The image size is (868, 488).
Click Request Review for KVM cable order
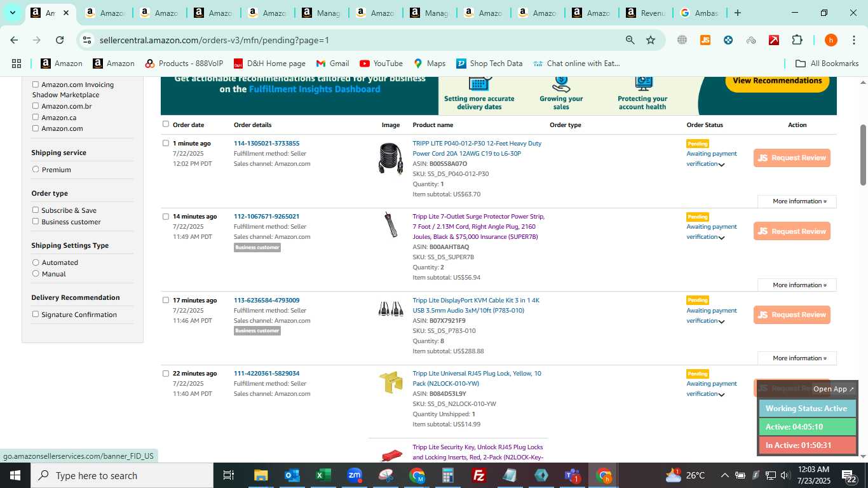(x=792, y=315)
